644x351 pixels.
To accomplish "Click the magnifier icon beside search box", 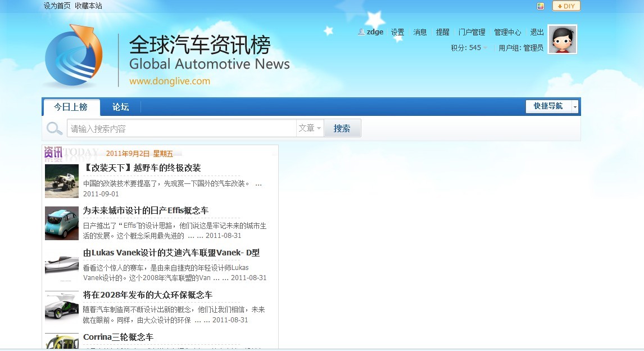I will point(54,128).
